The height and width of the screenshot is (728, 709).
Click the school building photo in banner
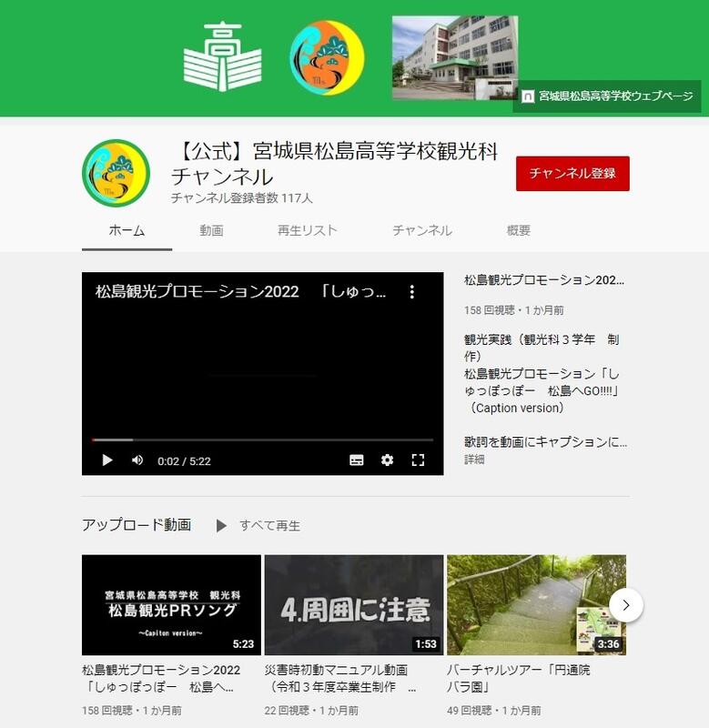455,57
